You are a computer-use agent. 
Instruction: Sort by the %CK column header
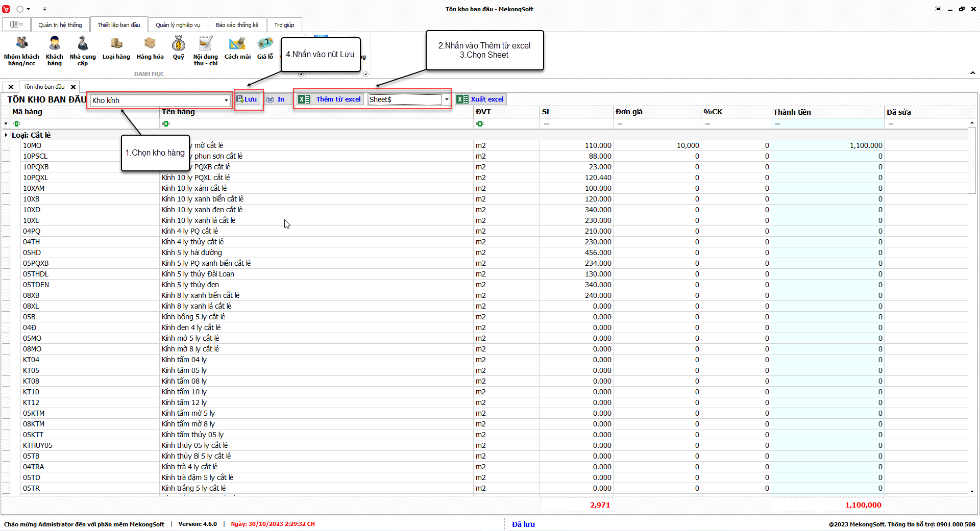click(x=736, y=112)
